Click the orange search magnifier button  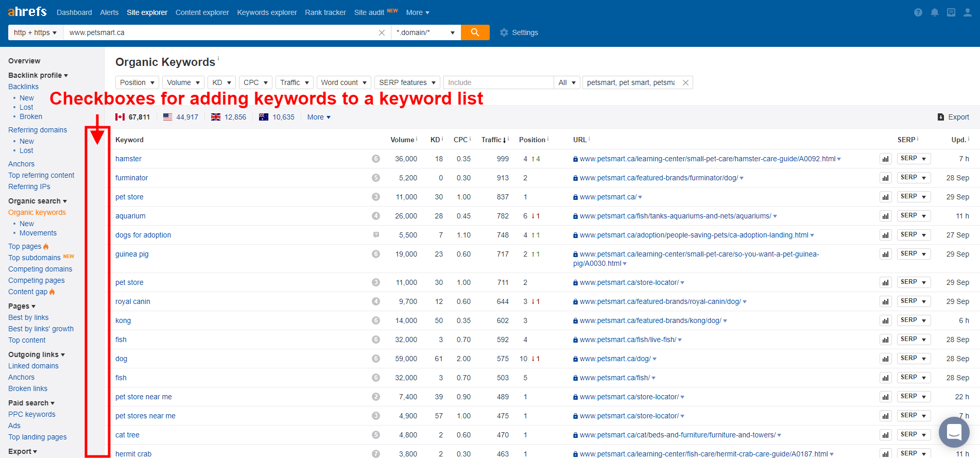[475, 32]
